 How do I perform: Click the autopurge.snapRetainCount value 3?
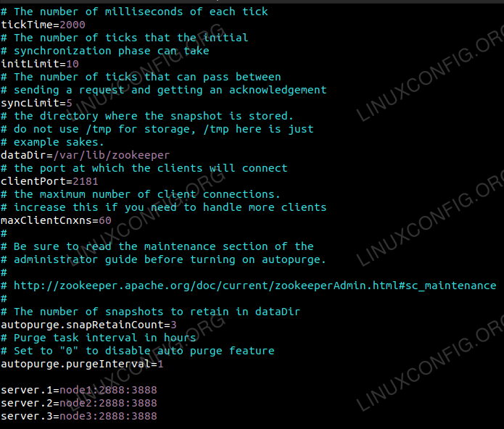click(x=173, y=325)
